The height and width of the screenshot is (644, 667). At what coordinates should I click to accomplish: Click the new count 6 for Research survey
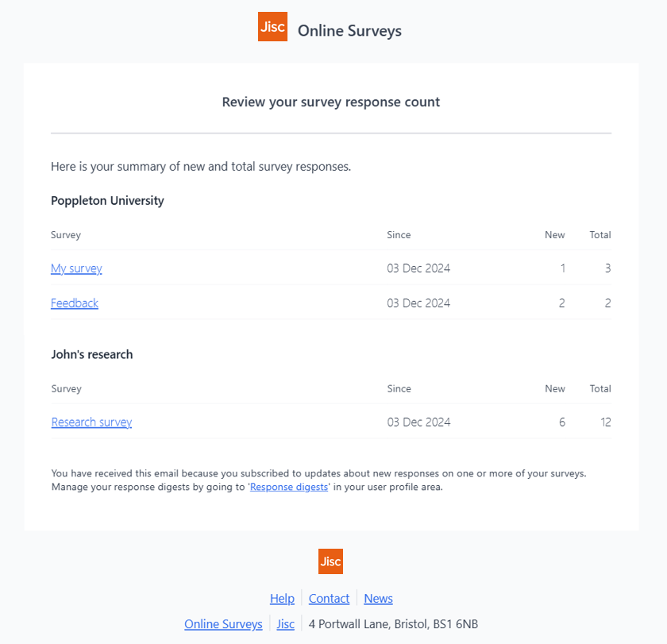562,422
